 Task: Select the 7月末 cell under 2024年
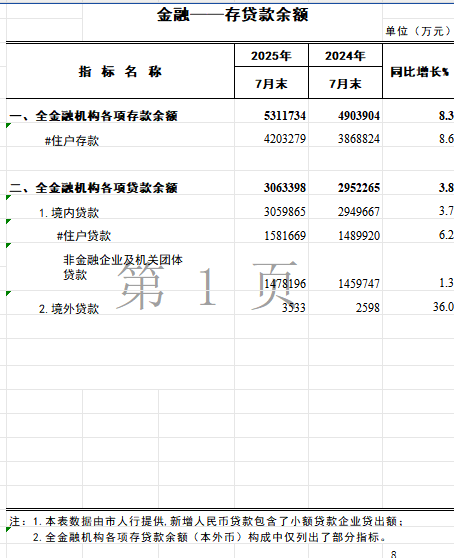(345, 83)
